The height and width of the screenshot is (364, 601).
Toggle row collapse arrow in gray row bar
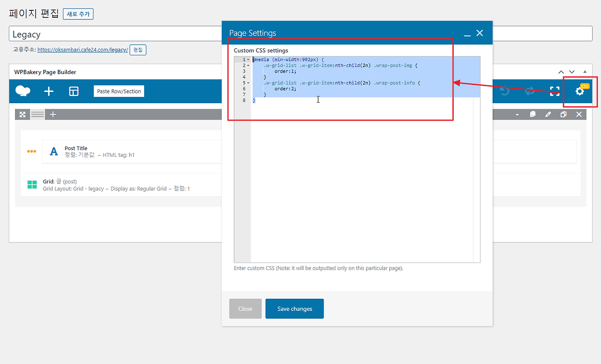pyautogui.click(x=517, y=114)
